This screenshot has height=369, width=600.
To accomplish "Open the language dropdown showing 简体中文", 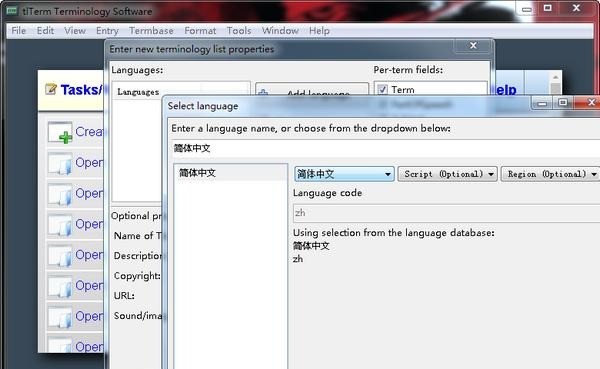I will point(344,174).
